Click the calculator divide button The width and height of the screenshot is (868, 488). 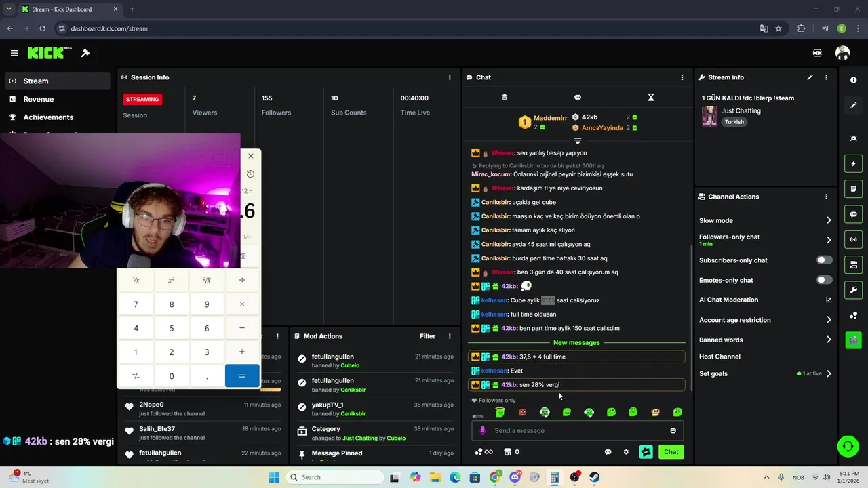(242, 280)
